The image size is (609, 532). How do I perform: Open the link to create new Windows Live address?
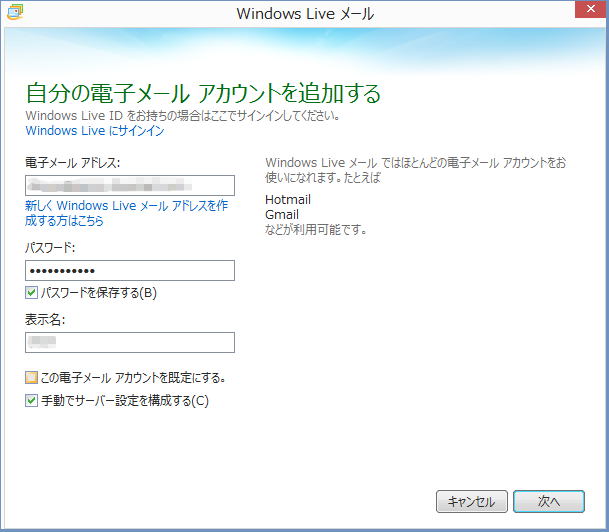coord(126,213)
